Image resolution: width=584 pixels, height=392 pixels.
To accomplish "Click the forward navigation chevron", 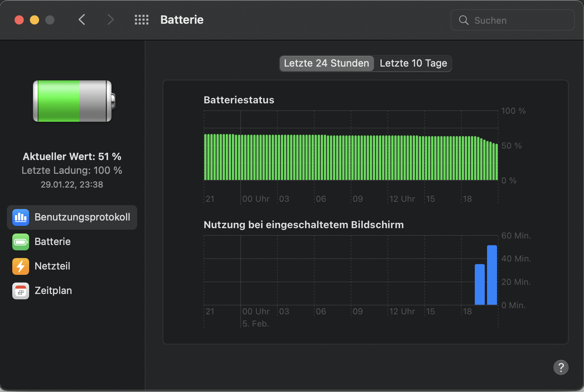I will (110, 20).
